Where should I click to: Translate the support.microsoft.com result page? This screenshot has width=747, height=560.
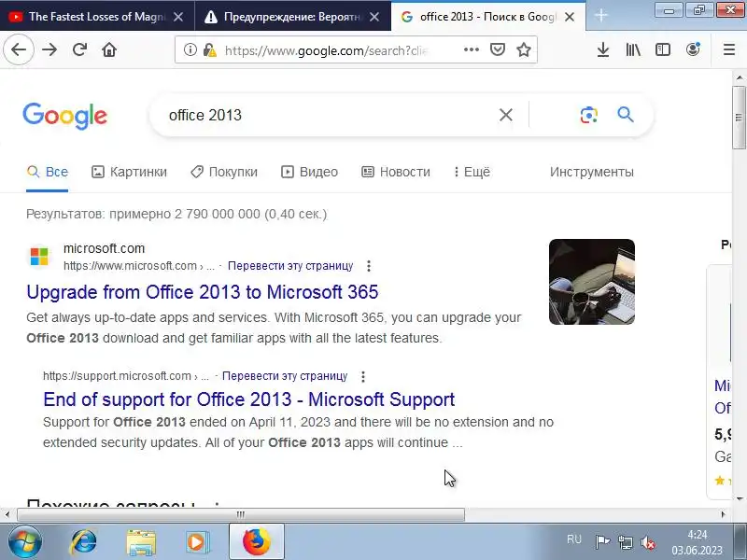tap(285, 376)
